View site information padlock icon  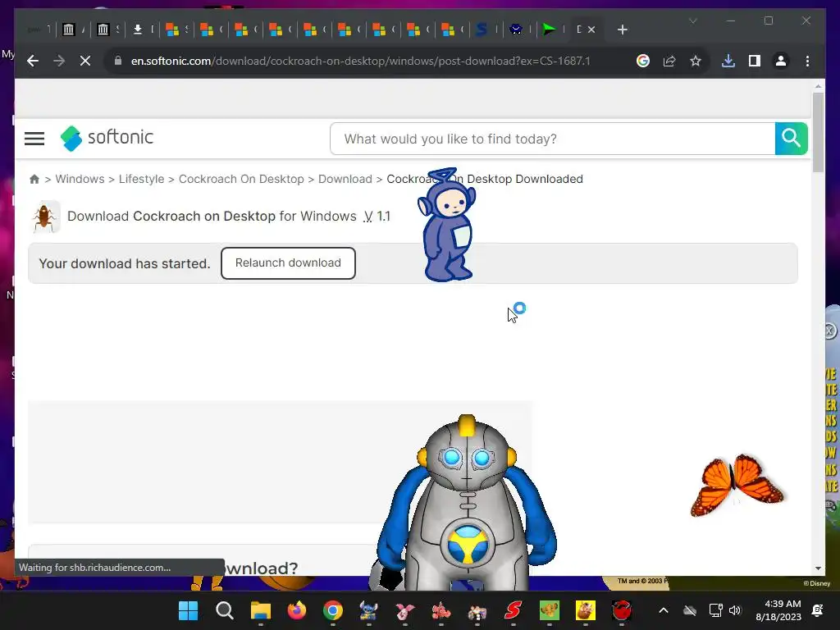tap(118, 61)
